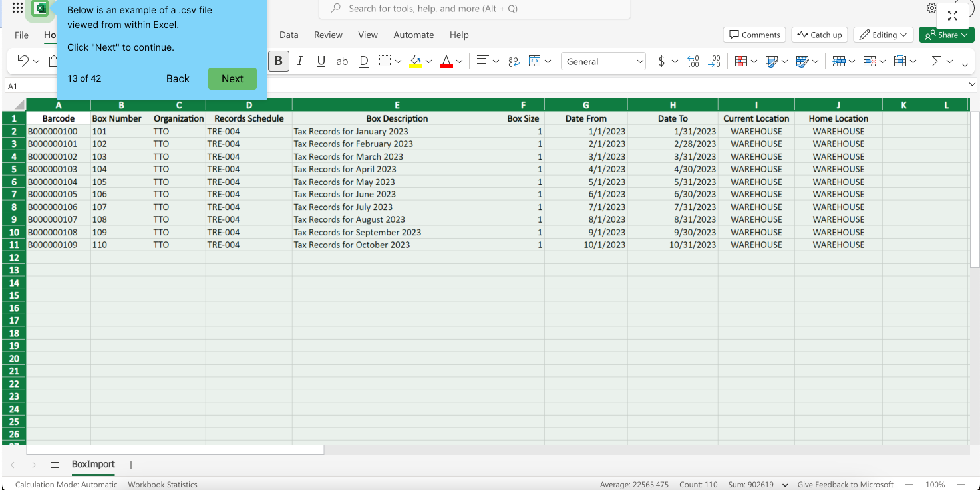Expand the borders dropdown arrow
The image size is (980, 490).
tap(398, 61)
